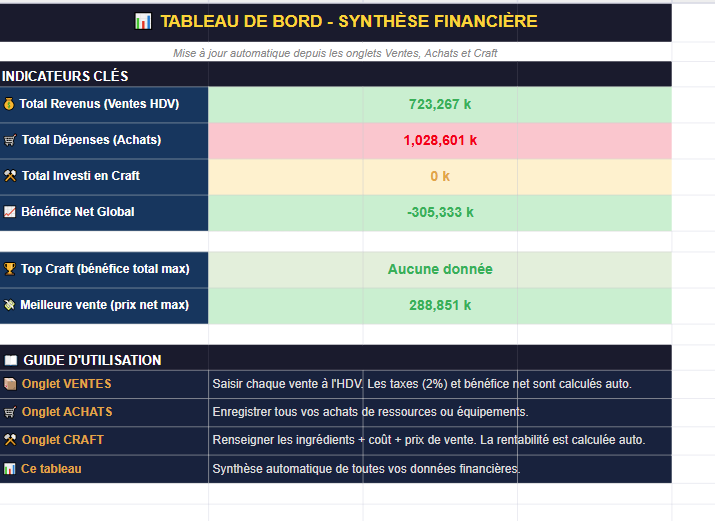Click the book icon beside GUIDE D'UTILISATION
Screen dimensions: 715x521
tap(10, 361)
